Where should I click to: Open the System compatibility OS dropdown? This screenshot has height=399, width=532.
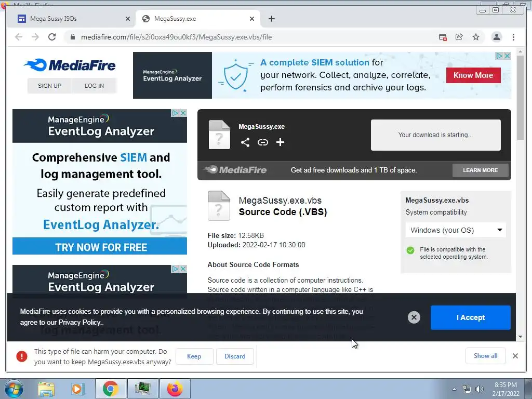(456, 230)
